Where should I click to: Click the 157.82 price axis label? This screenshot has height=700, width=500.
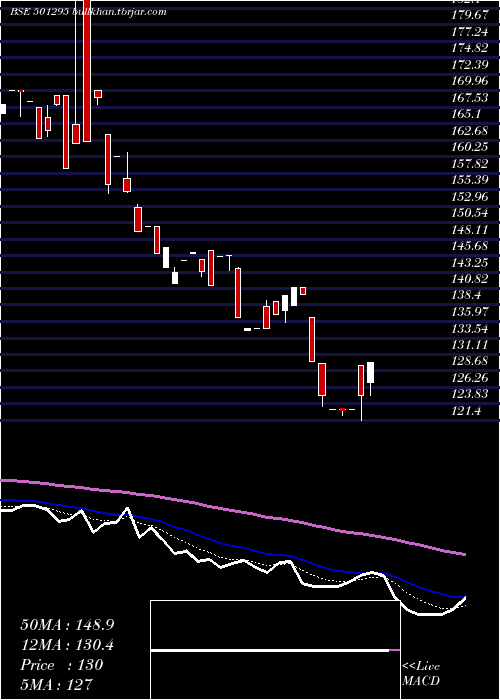pos(469,164)
